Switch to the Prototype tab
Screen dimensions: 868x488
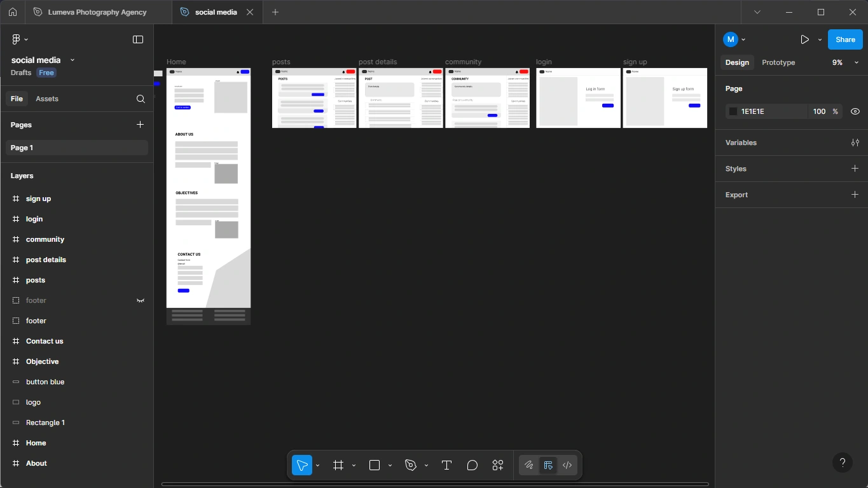click(x=778, y=62)
